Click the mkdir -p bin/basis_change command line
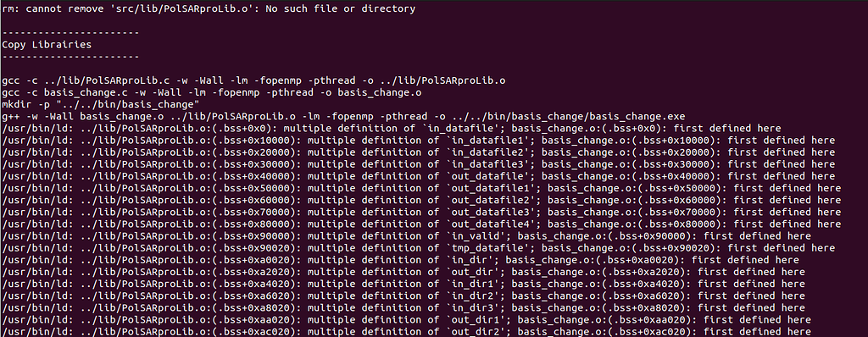 click(x=101, y=105)
